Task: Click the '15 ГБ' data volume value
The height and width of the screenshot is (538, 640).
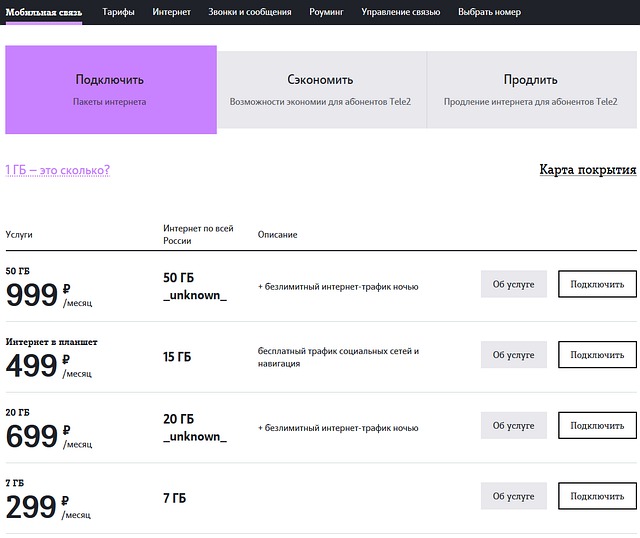Action: 177,357
